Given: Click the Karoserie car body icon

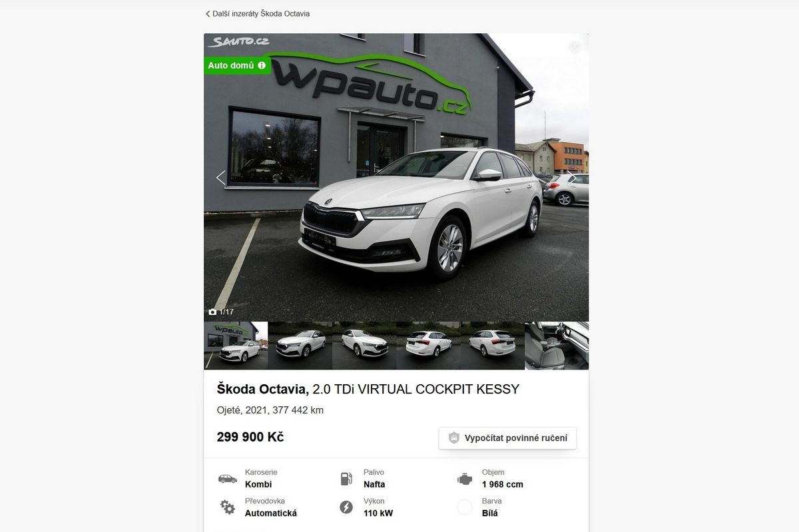Looking at the screenshot, I should (228, 479).
